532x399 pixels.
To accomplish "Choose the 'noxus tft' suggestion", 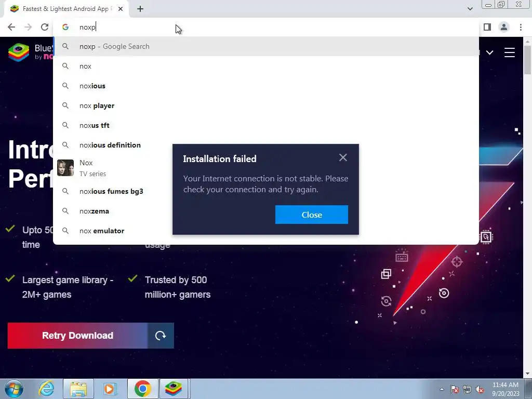I will (x=266, y=125).
